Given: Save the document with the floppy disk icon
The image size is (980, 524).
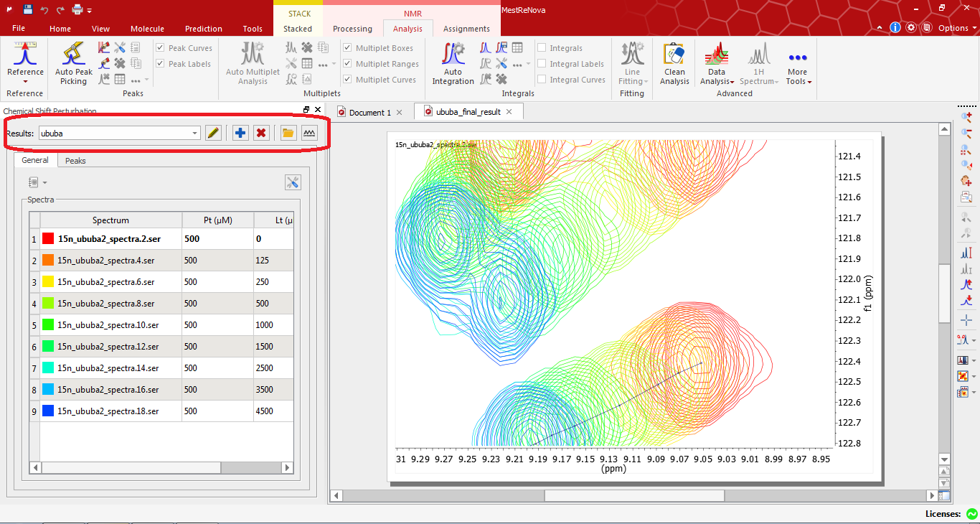Looking at the screenshot, I should pyautogui.click(x=28, y=9).
